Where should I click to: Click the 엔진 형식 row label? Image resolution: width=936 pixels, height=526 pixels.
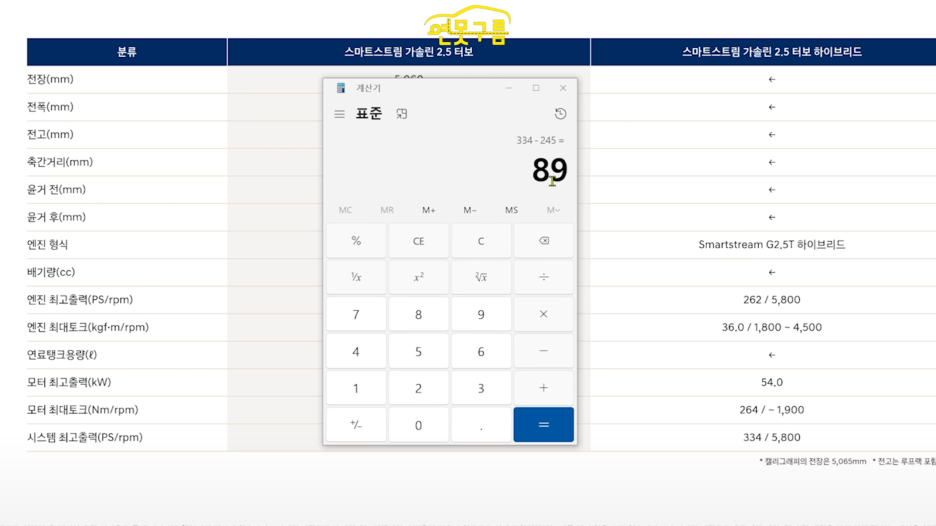[47, 244]
